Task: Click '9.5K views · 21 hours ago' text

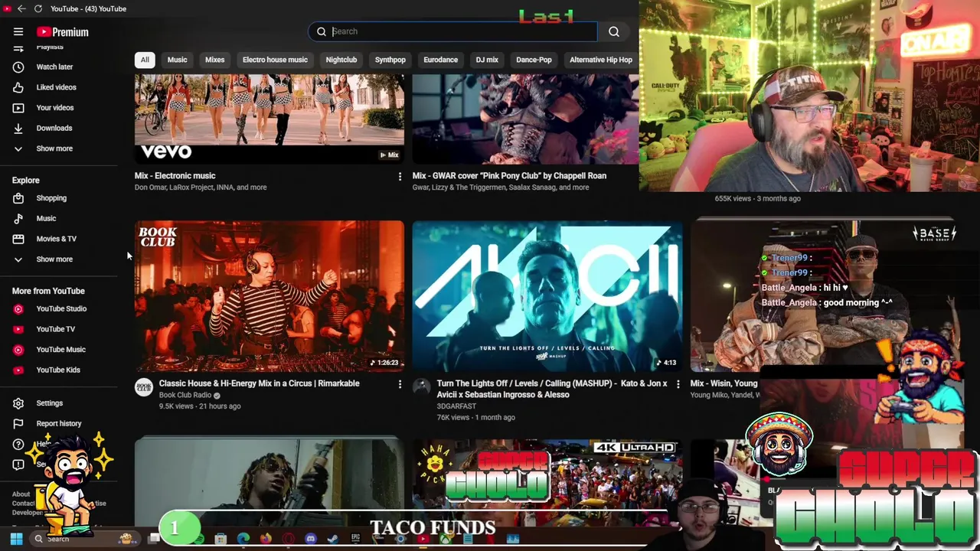Action: tap(200, 406)
